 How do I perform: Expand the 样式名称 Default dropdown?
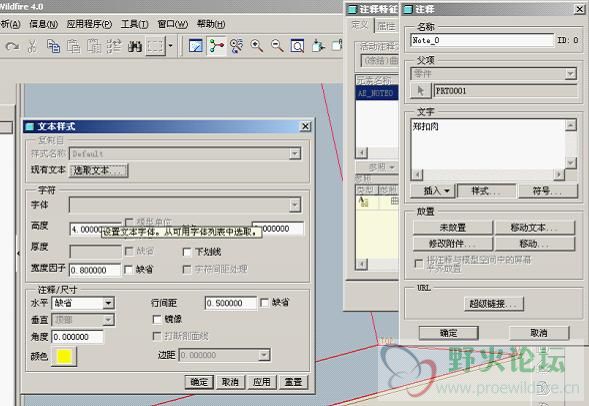coord(295,154)
